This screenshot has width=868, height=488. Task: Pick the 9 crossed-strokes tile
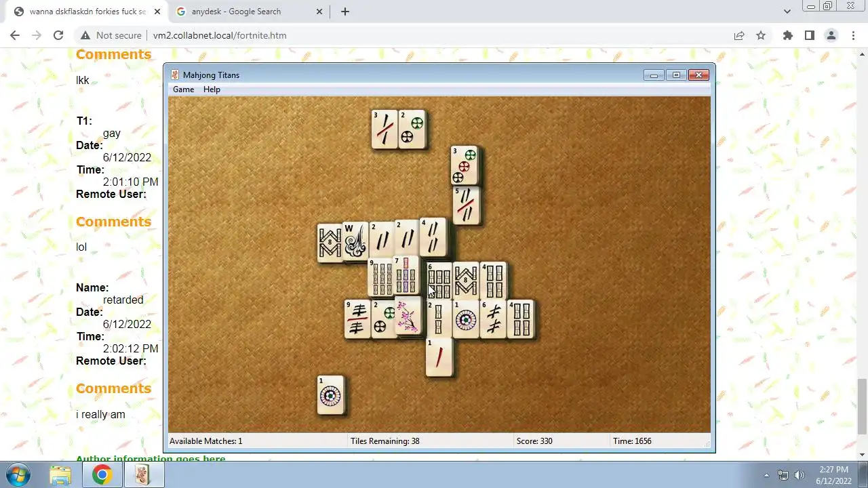click(357, 319)
